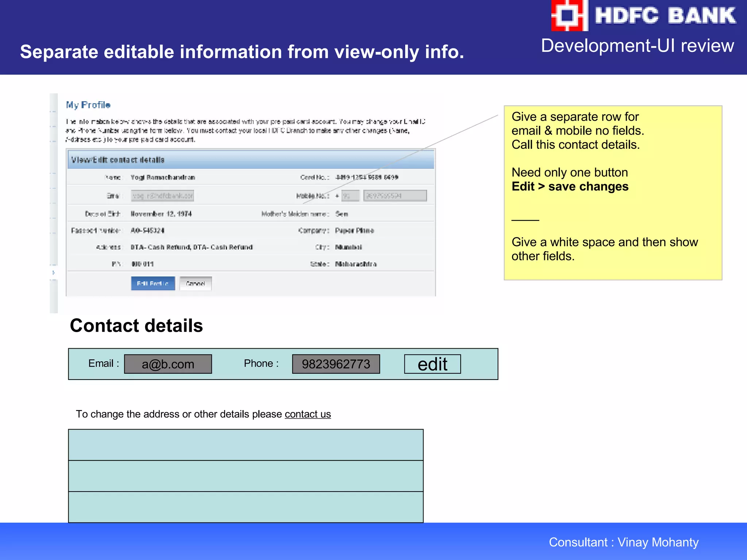
Task: Click the Development-UI review text
Action: tap(638, 46)
